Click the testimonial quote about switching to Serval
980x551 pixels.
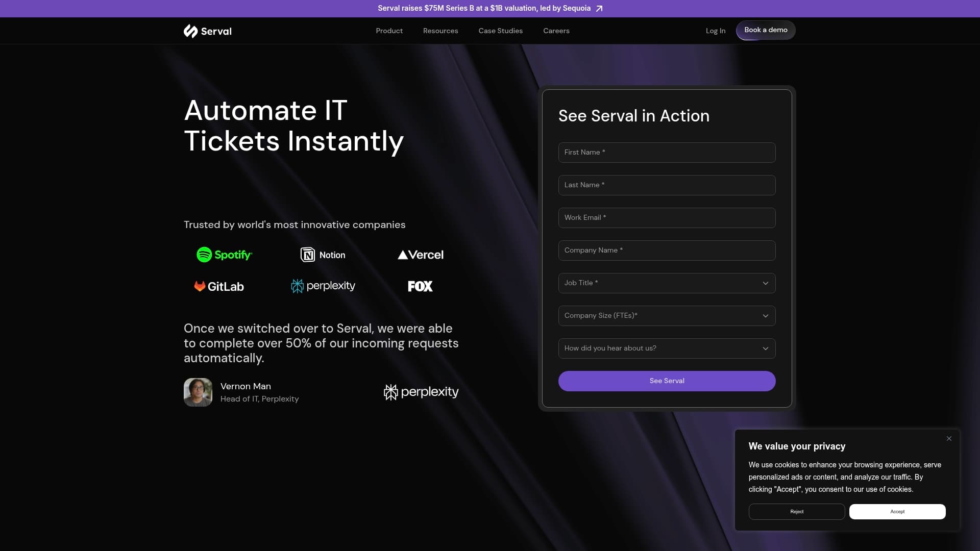tap(321, 343)
